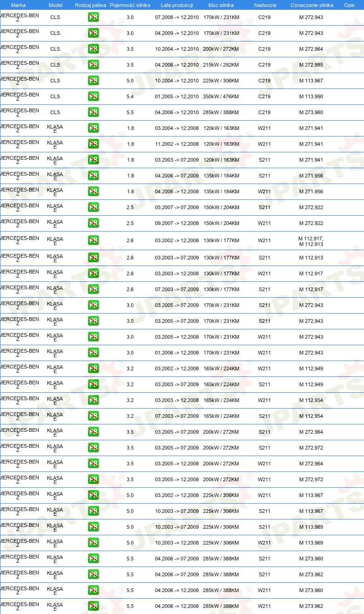Image resolution: width=364 pixels, height=614 pixels.
Task: Click production dates 03.2002 -> 12.2008 in 5.0 row
Action: coord(177,495)
